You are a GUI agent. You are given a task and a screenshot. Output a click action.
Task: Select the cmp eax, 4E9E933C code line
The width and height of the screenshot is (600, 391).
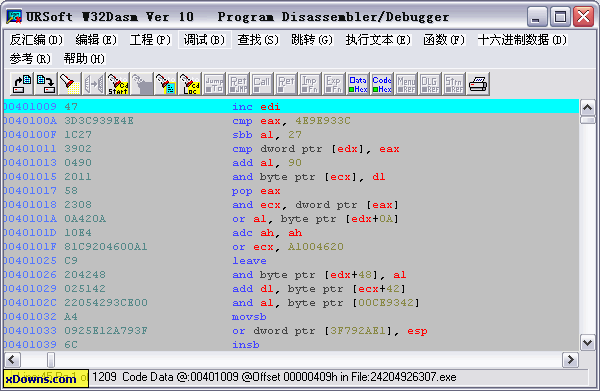coord(291,121)
